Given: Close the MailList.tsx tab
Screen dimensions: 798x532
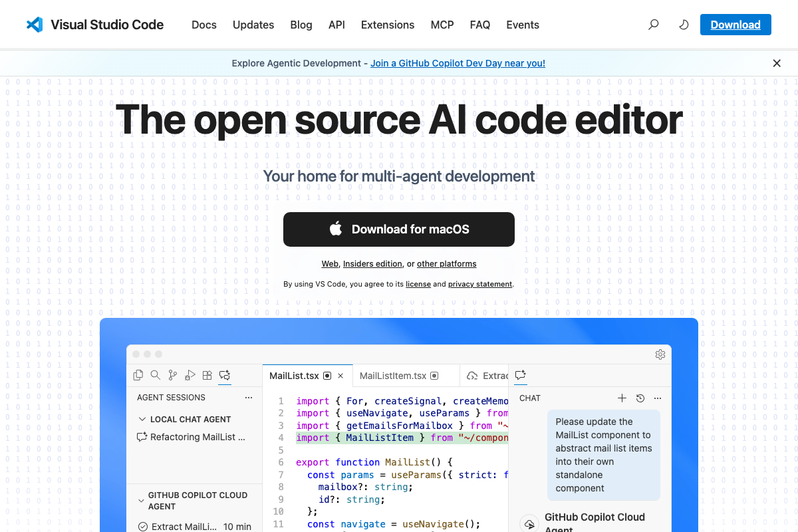Looking at the screenshot, I should click(x=340, y=376).
